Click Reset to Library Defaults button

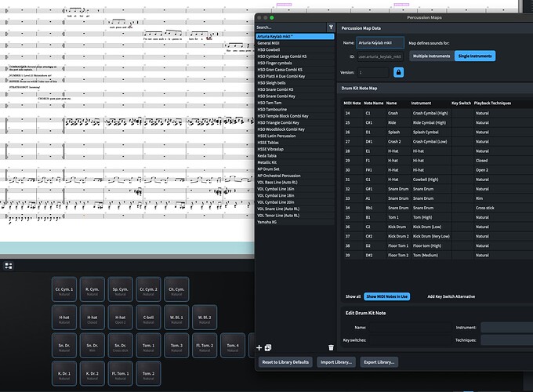285,362
